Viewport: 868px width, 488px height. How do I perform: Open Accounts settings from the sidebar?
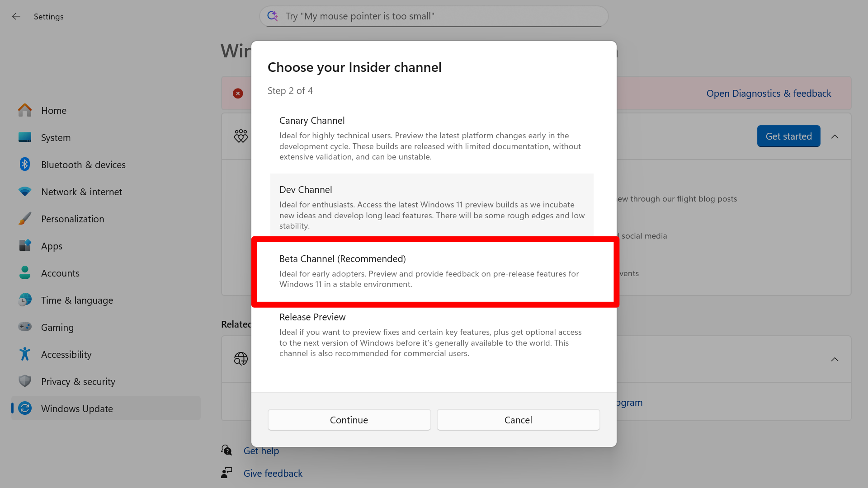pyautogui.click(x=24, y=272)
